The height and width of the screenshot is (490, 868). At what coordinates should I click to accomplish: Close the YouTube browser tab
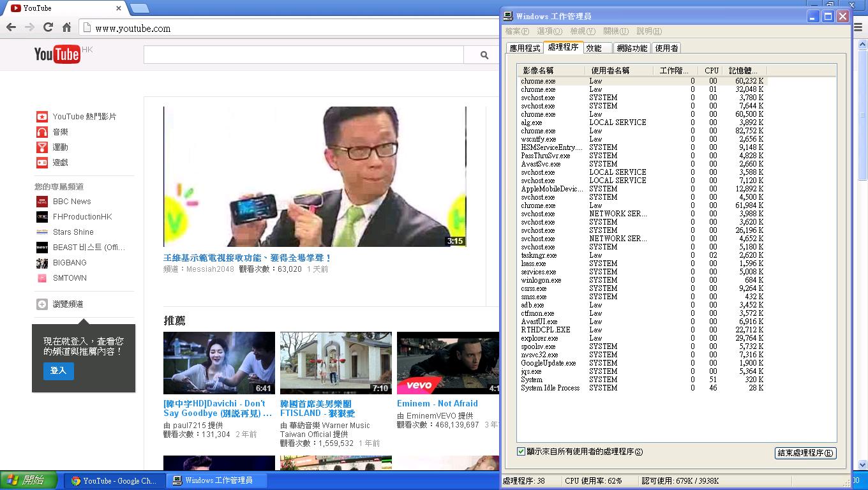tap(119, 8)
